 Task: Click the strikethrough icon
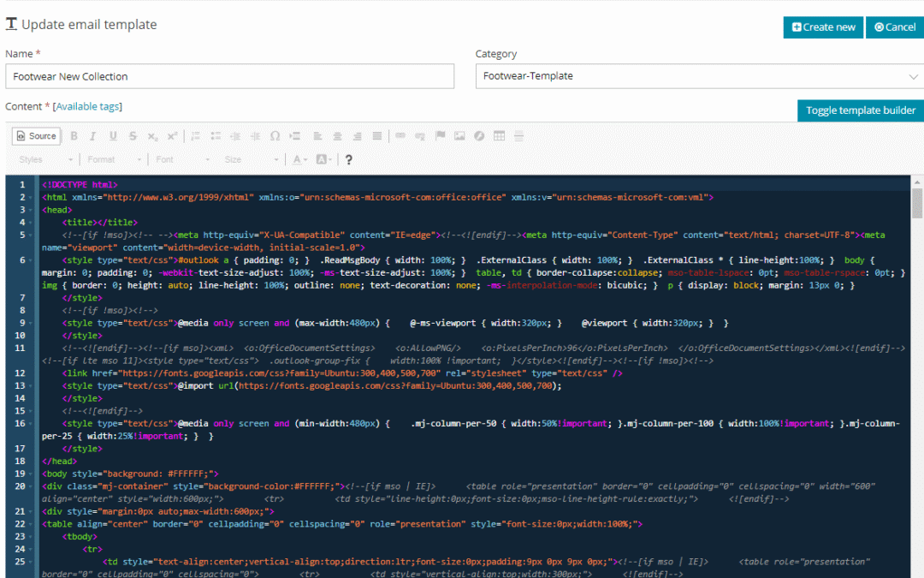point(133,136)
